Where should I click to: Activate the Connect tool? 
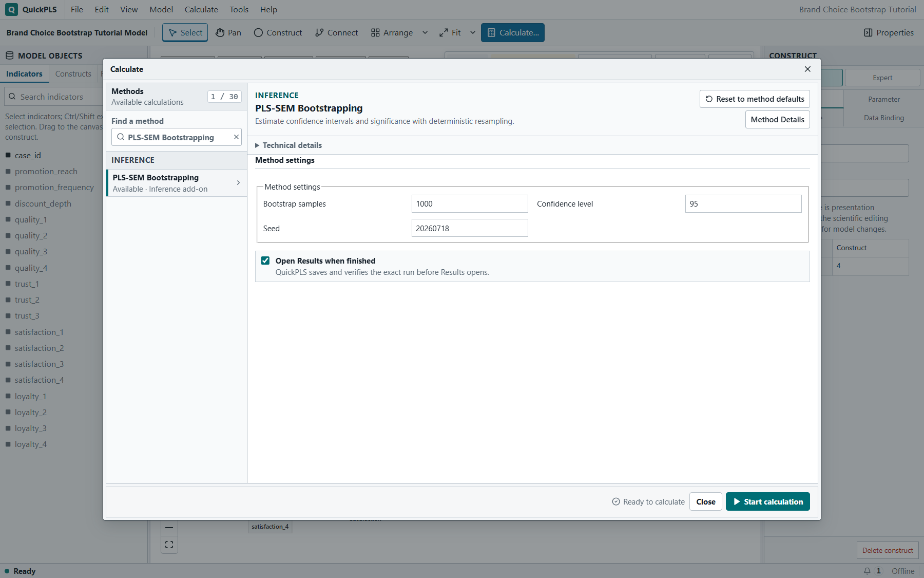click(336, 32)
